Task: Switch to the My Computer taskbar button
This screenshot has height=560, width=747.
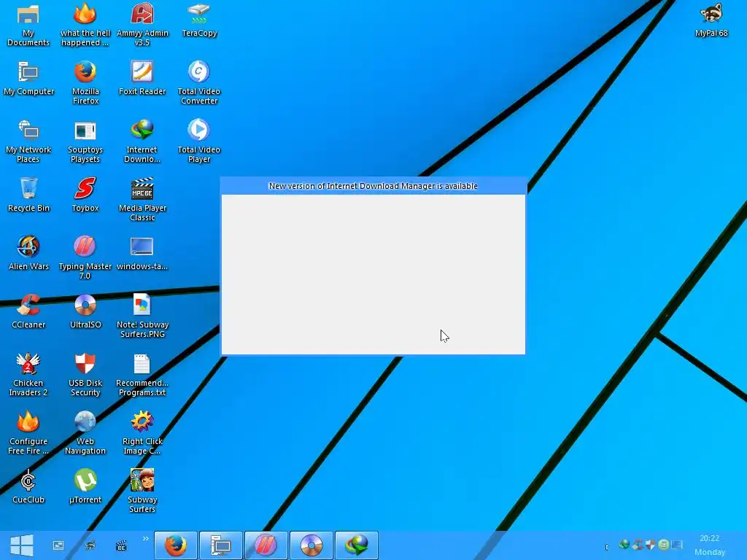Action: (220, 545)
